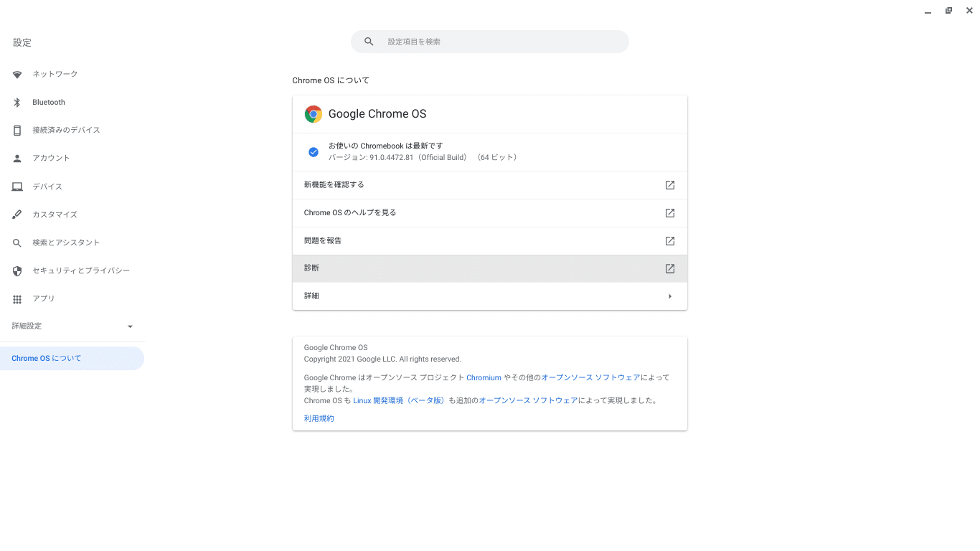980x551 pixels.
Task: Click 詳細設定 label in sidebar
Action: click(x=27, y=326)
